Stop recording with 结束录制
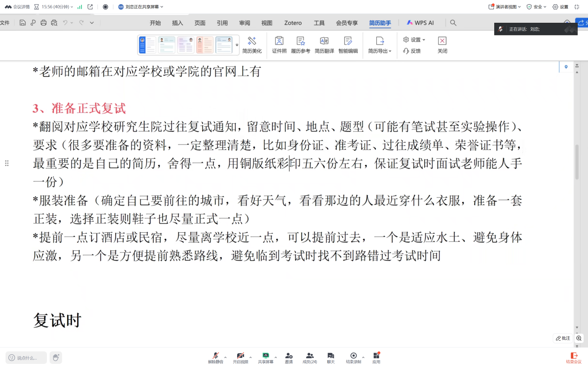 tap(353, 357)
